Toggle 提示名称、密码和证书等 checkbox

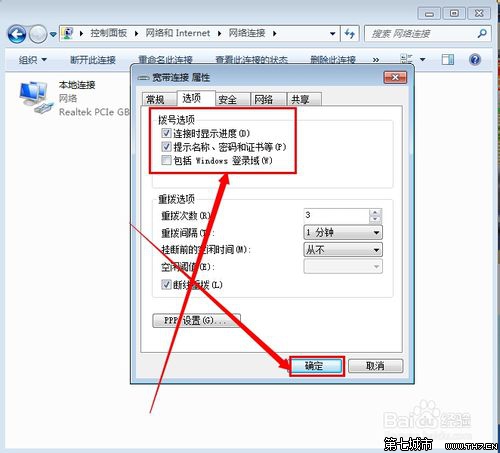166,146
